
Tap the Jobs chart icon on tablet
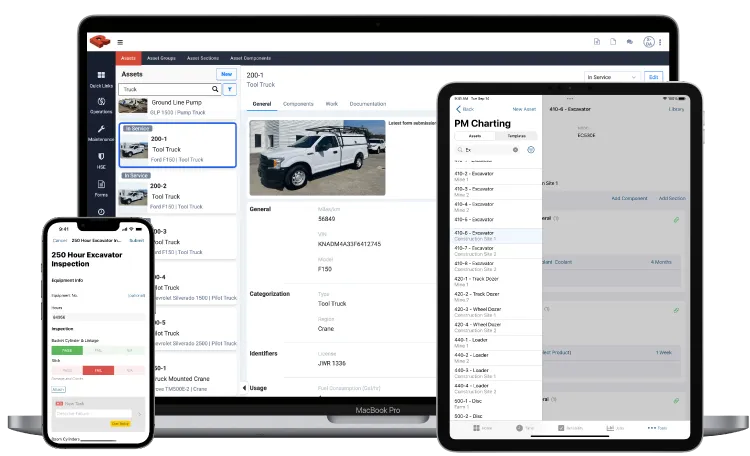[610, 428]
